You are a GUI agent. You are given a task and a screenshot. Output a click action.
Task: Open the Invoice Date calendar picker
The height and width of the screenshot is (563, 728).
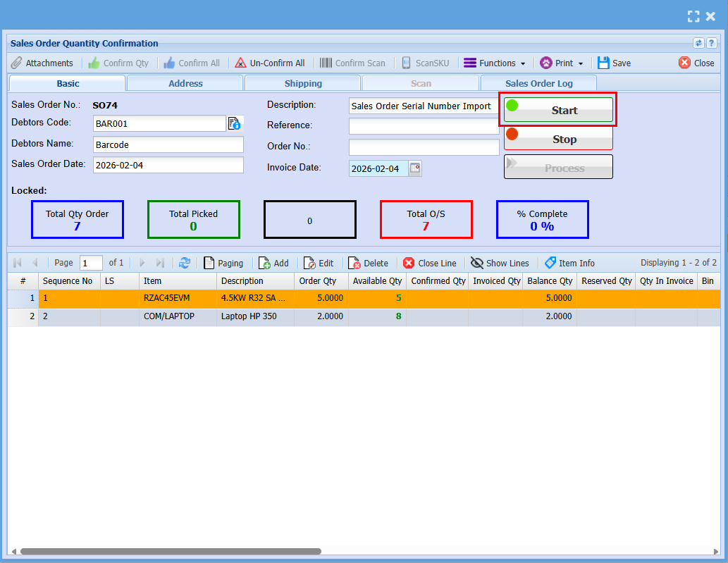415,168
